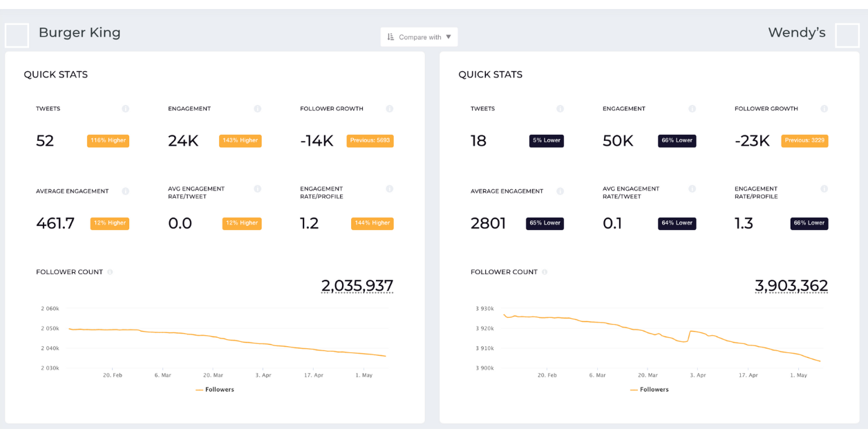Click the 24K engagement value
868x438 pixels.
click(183, 141)
